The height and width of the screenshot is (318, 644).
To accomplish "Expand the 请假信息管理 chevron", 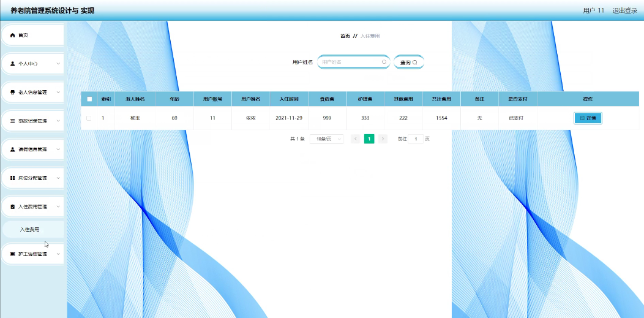I will (x=58, y=150).
